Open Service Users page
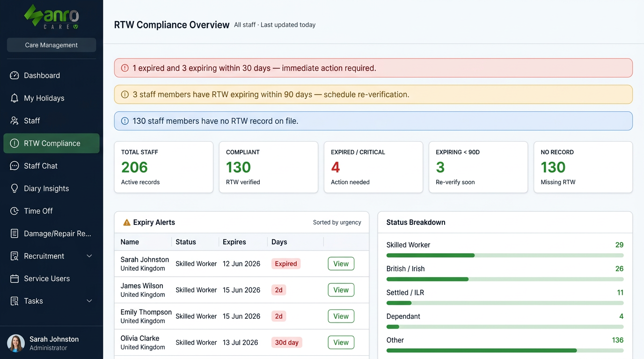The height and width of the screenshot is (359, 644). point(51,279)
